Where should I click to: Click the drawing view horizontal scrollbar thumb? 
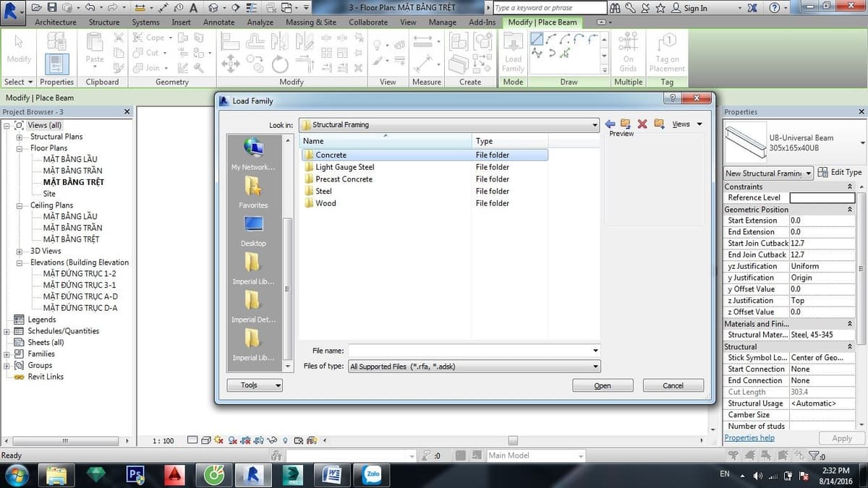click(513, 440)
